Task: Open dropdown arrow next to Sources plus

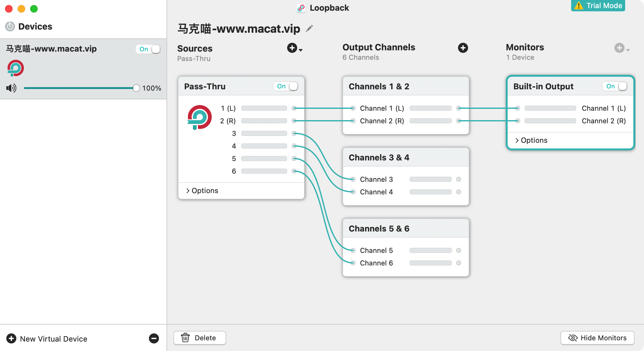Action: [301, 50]
